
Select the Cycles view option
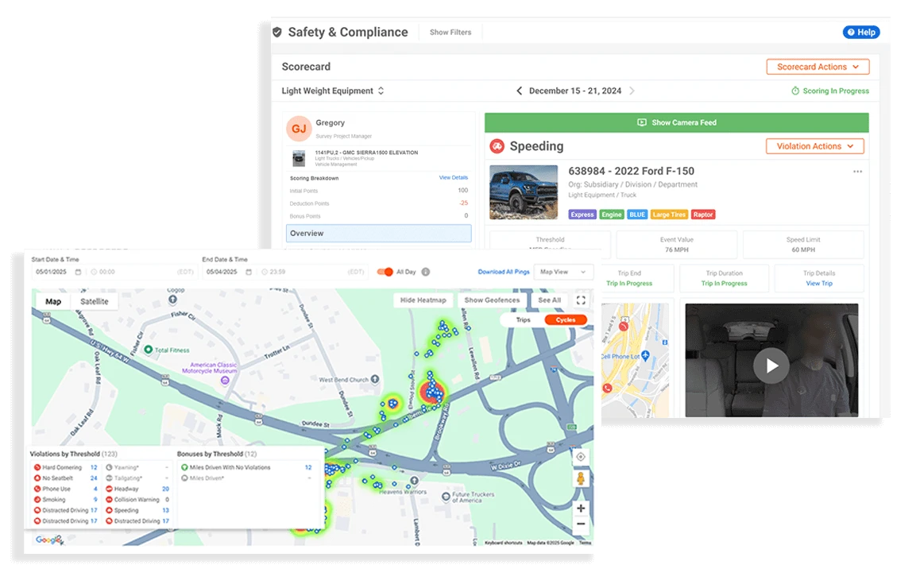[x=566, y=320]
